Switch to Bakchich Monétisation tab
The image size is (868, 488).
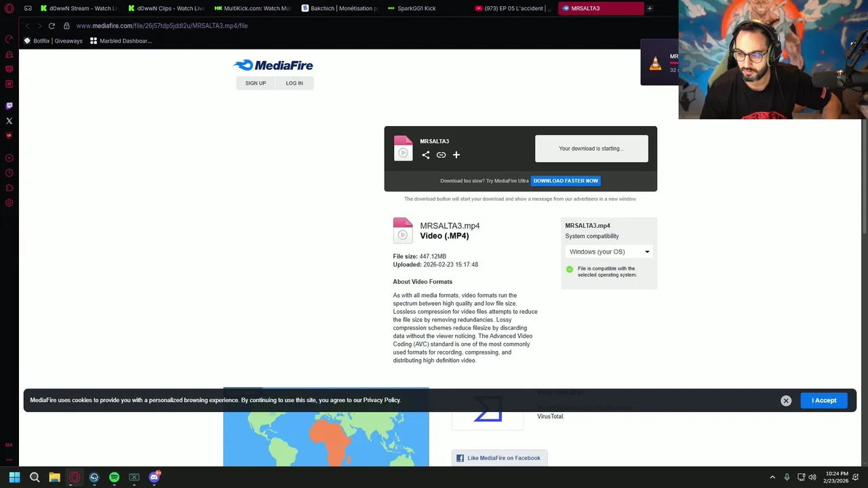(340, 8)
